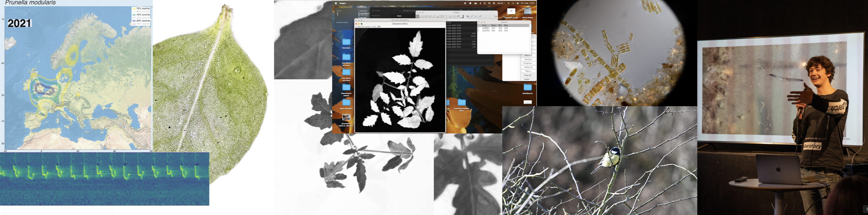Select the Angle tool in ImageJ
Screen dimensions: 868x215
[x=438, y=17]
